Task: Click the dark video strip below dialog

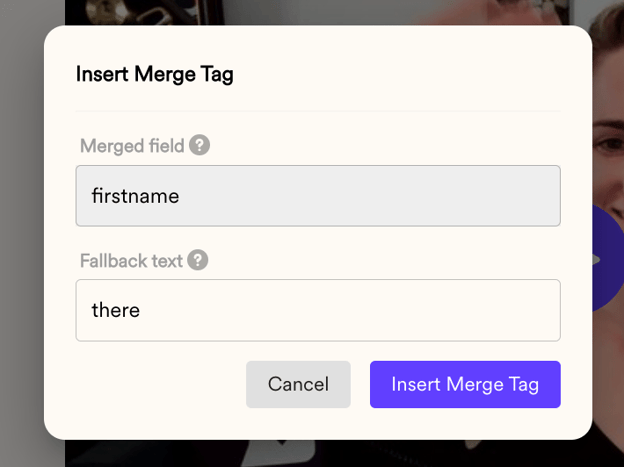Action: (x=317, y=454)
